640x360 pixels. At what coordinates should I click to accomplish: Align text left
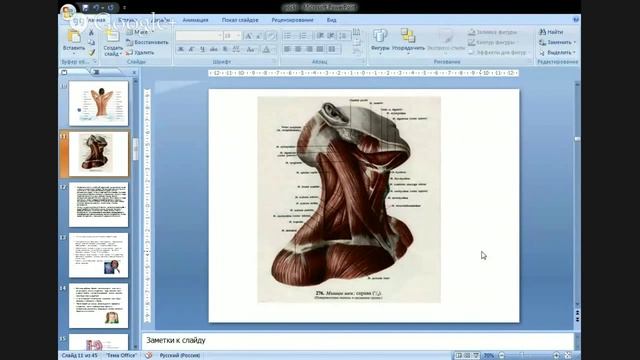click(x=287, y=49)
